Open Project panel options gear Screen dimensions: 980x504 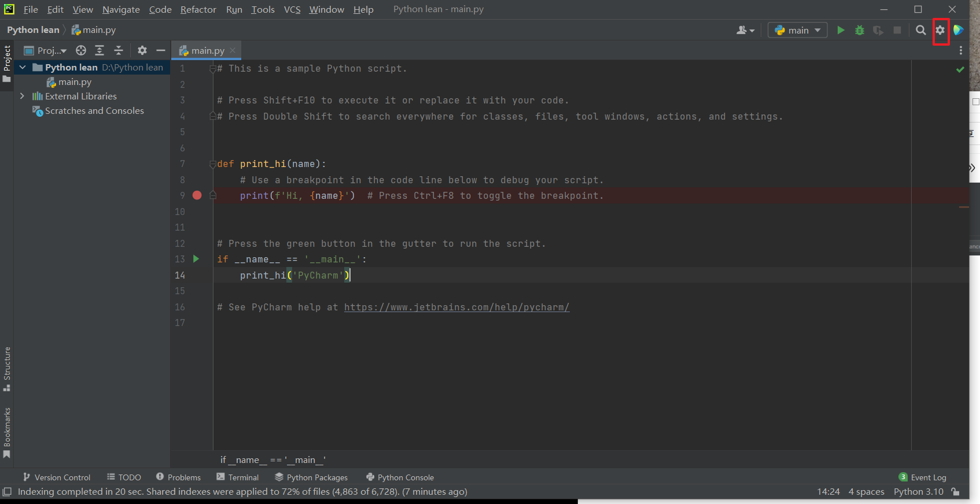click(142, 50)
